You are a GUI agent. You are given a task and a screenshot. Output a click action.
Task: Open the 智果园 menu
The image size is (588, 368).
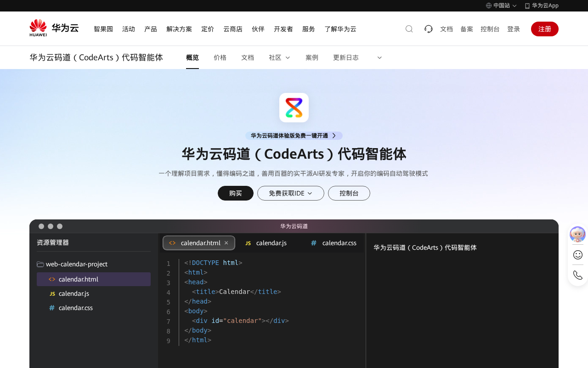103,29
